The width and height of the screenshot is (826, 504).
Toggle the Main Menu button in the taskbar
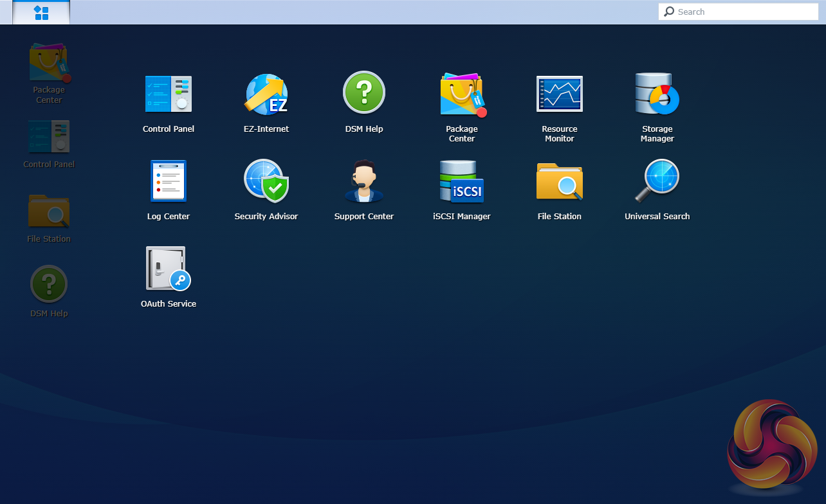coord(41,13)
